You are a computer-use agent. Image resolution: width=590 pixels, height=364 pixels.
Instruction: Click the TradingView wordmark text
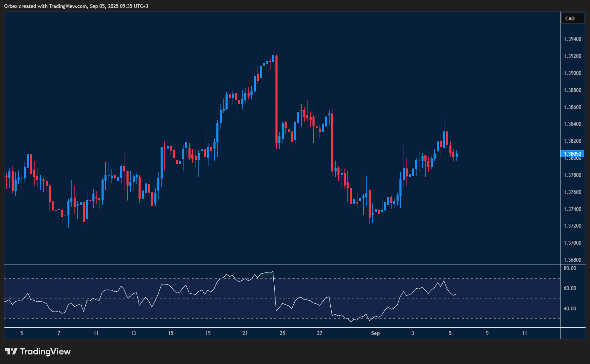[x=46, y=351]
